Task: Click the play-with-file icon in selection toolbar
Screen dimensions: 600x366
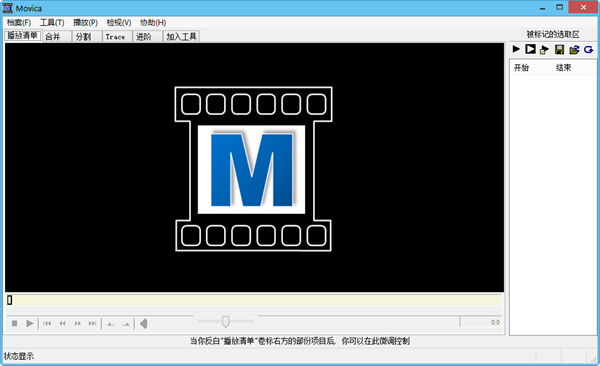Action: click(545, 49)
